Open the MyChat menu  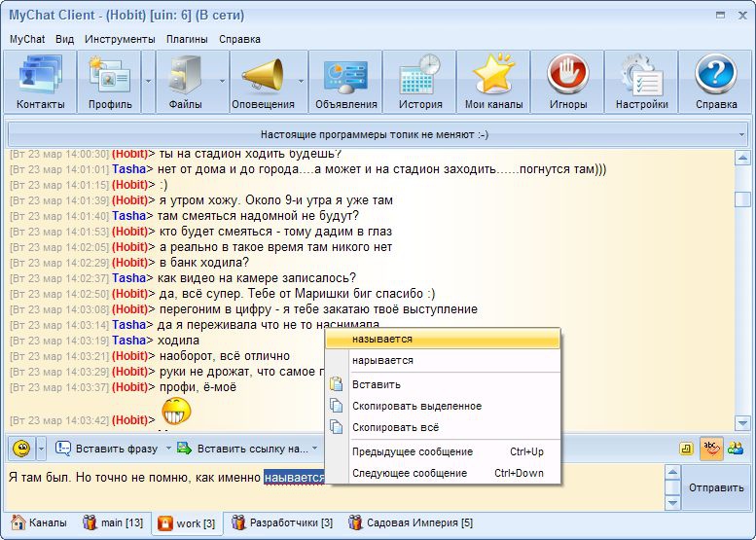pyautogui.click(x=27, y=39)
